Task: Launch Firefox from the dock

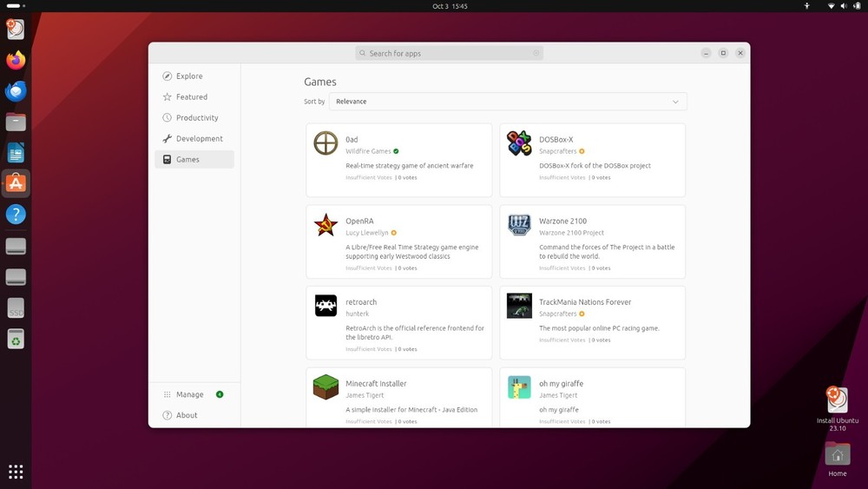Action: click(x=16, y=60)
